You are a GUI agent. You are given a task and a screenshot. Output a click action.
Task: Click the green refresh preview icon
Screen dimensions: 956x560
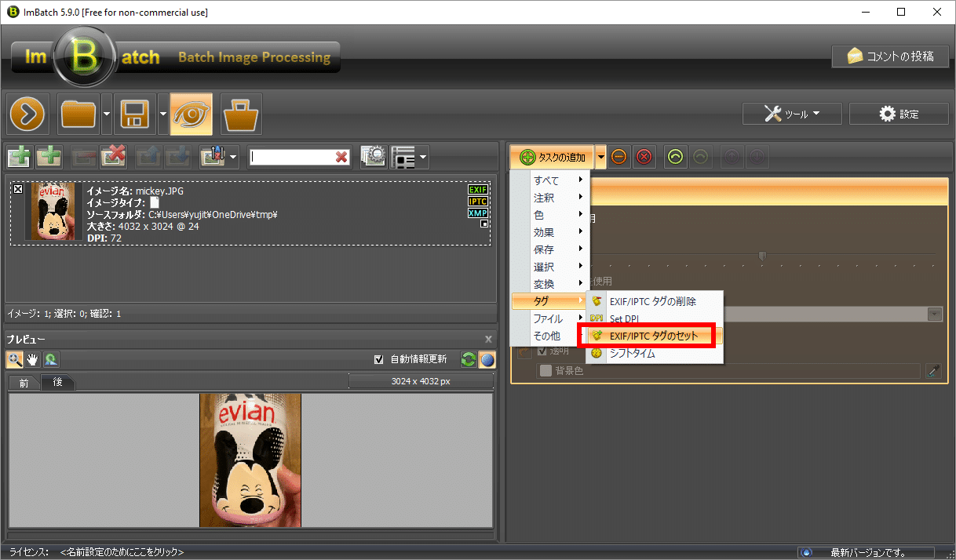coord(469,359)
